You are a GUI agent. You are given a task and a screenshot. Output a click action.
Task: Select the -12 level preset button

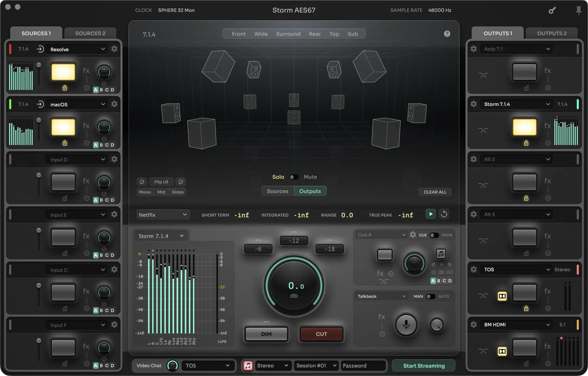pyautogui.click(x=294, y=241)
